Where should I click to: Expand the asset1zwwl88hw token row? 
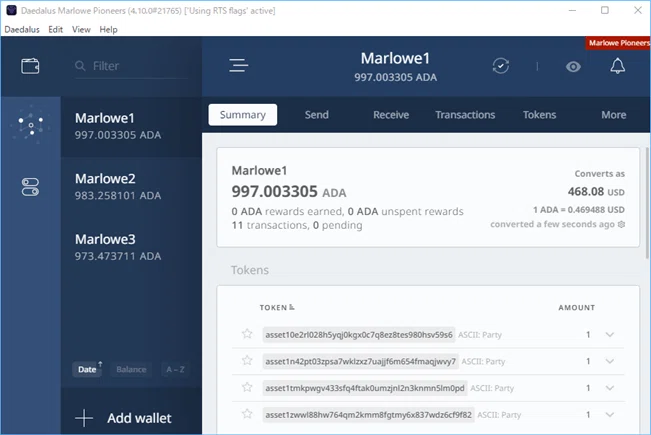(609, 415)
